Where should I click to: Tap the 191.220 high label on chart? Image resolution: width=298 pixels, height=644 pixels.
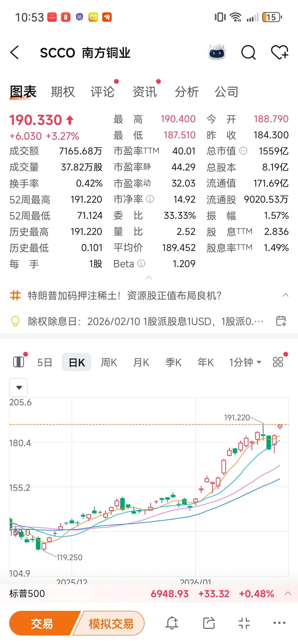[237, 417]
